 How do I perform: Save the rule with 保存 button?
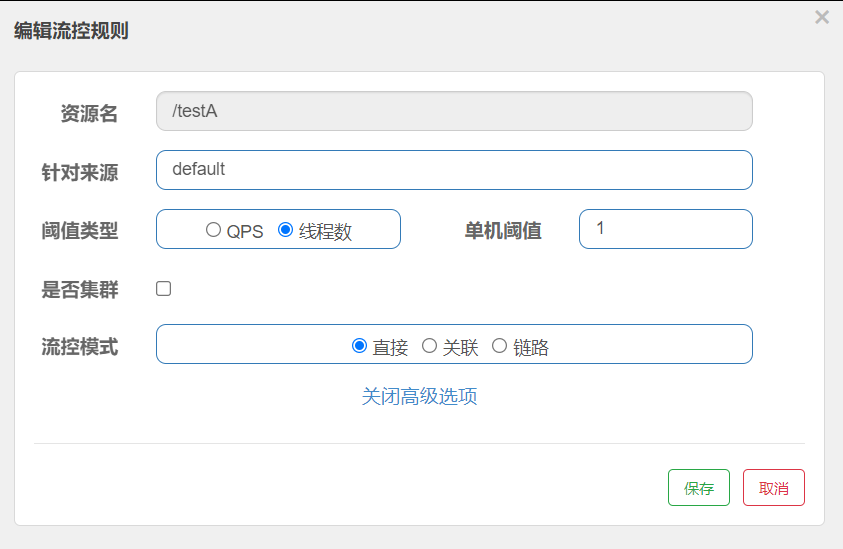pos(698,488)
